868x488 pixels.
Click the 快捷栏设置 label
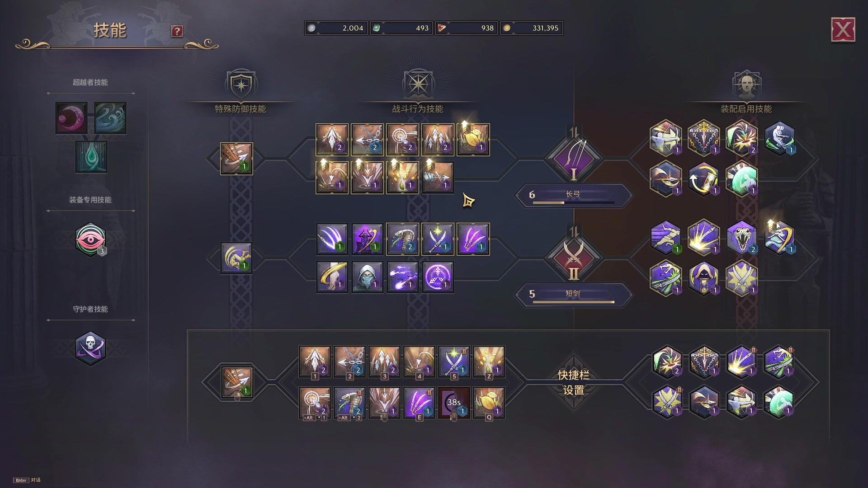[573, 382]
